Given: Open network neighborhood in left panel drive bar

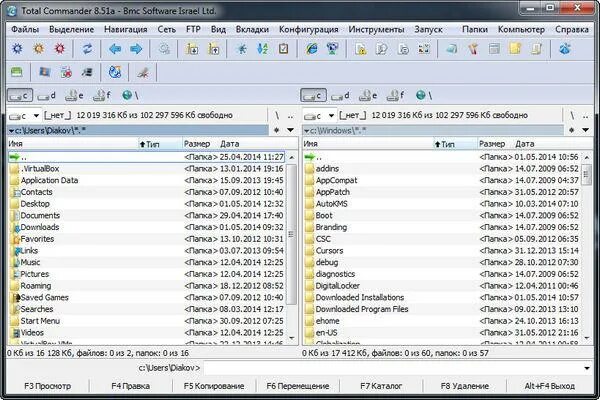Looking at the screenshot, I should point(130,95).
